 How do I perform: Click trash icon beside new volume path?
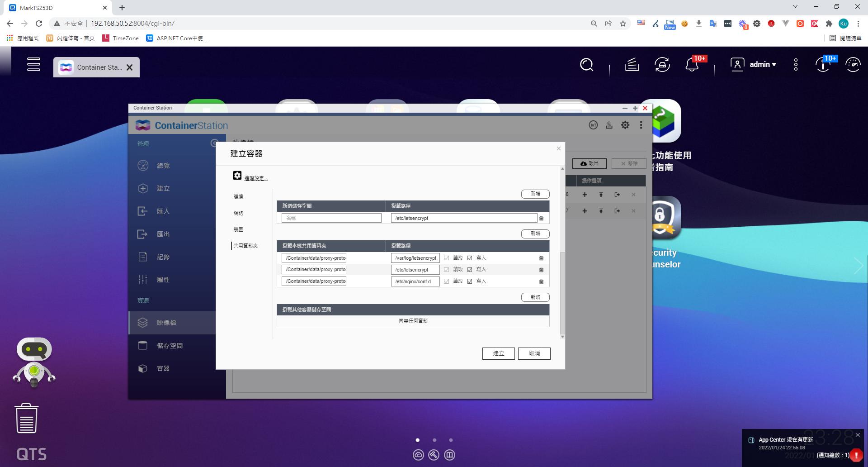point(541,218)
